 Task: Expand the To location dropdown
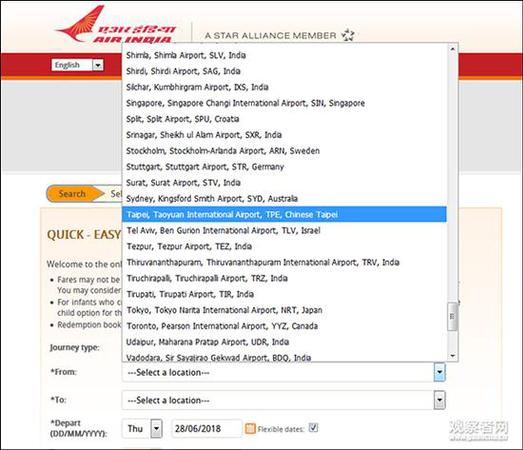point(440,400)
